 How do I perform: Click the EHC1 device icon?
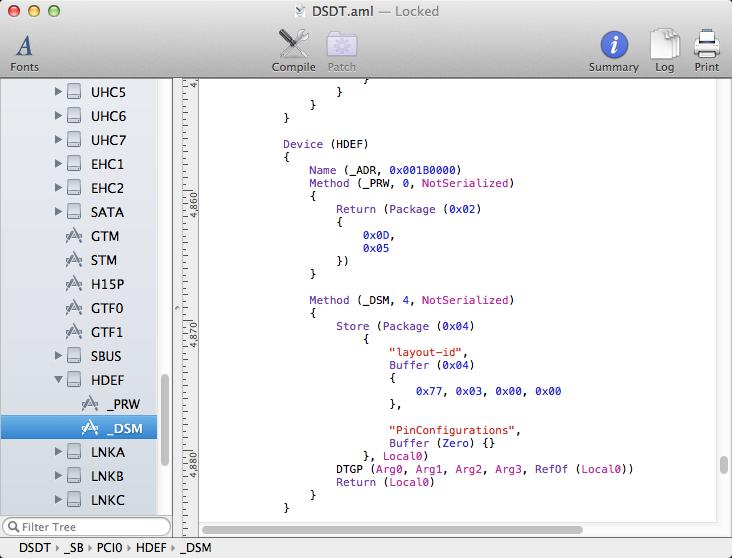pyautogui.click(x=74, y=163)
